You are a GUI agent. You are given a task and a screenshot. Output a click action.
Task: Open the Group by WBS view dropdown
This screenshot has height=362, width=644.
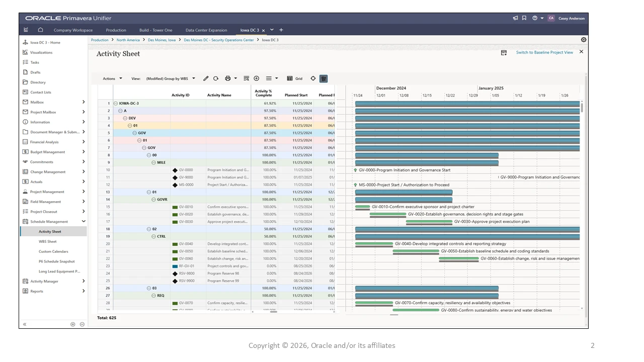tap(171, 78)
